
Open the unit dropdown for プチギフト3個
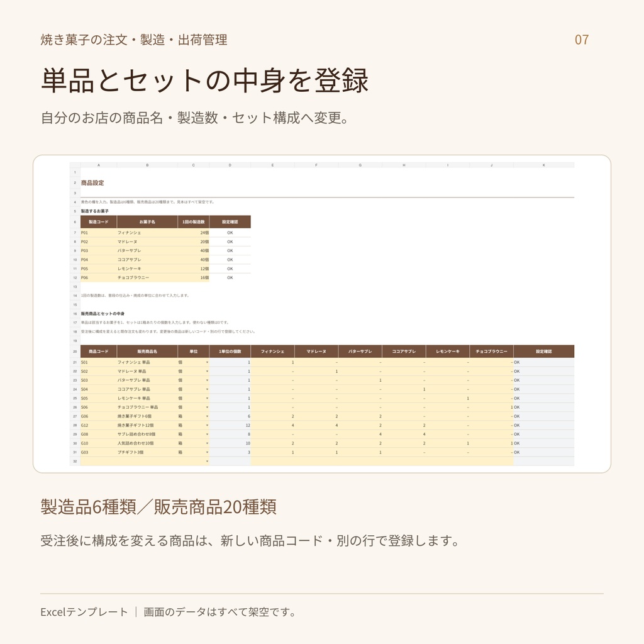pyautogui.click(x=207, y=453)
